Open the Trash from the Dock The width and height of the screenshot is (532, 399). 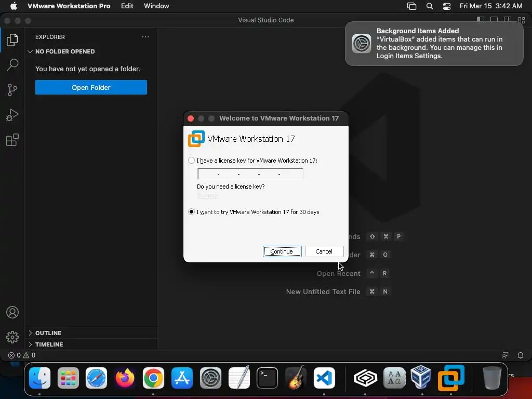click(x=491, y=378)
